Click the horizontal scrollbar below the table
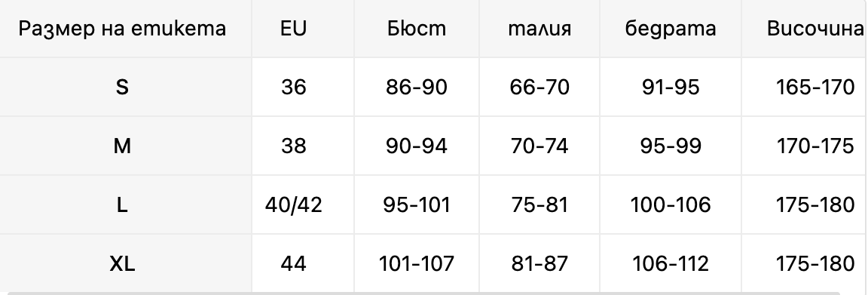 pyautogui.click(x=431, y=292)
